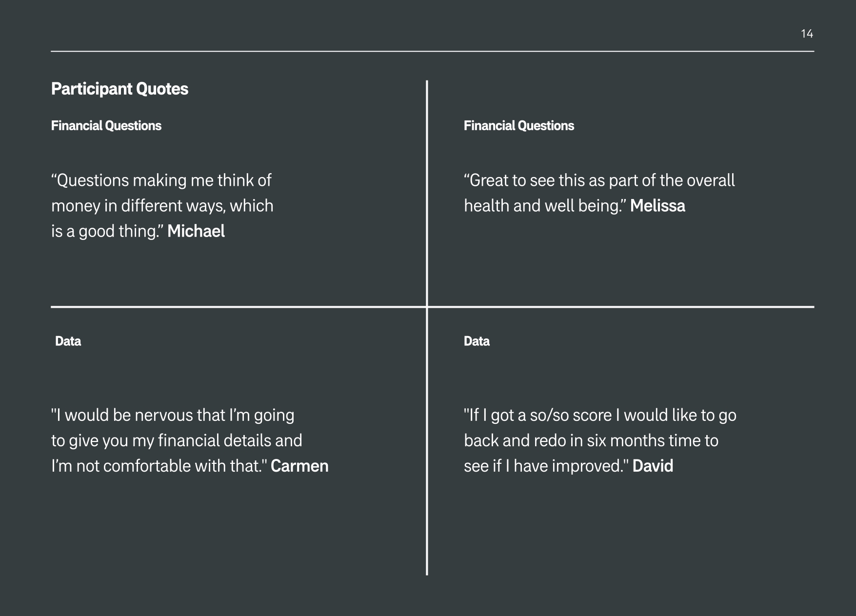Click the left Financial Questions subheading

pos(106,126)
